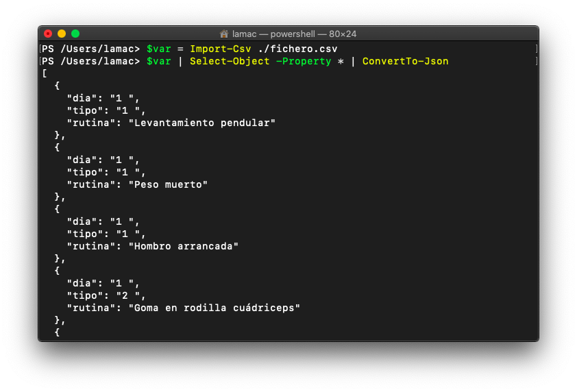Click the ./fichero.csv file path
Screen dimensions: 577x392
[x=297, y=49]
